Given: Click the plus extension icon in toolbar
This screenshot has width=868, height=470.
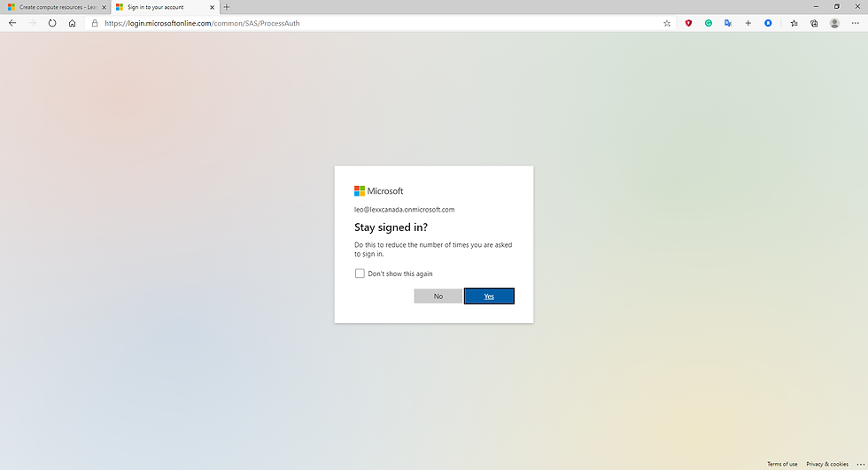Looking at the screenshot, I should [x=748, y=23].
